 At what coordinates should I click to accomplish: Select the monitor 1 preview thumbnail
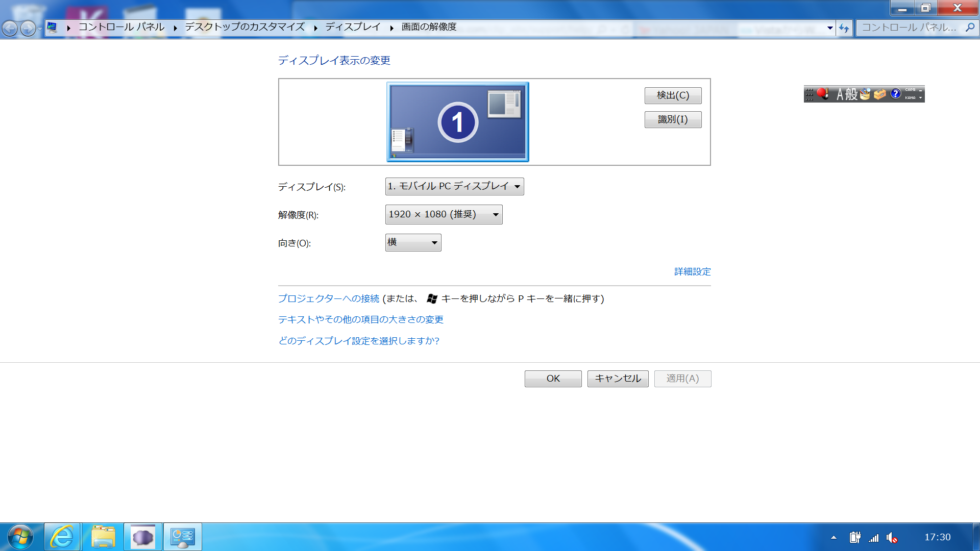coord(457,122)
